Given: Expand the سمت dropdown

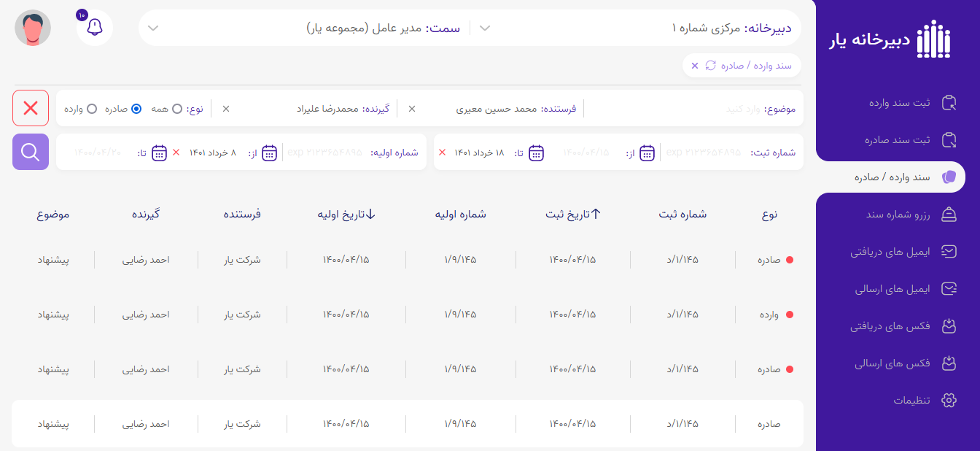Looking at the screenshot, I should tap(154, 27).
